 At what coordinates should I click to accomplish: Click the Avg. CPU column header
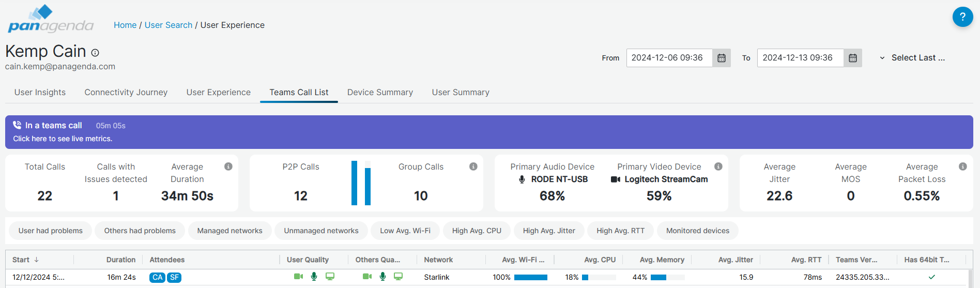[600, 260]
